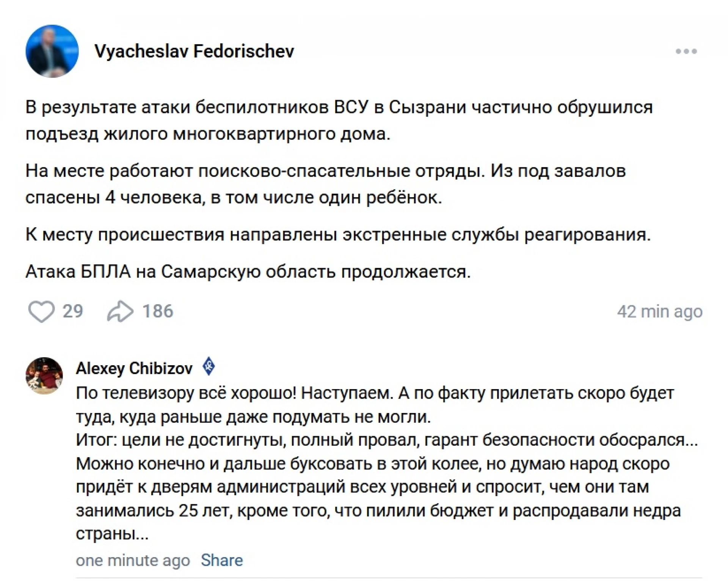
Task: Click the line "К месту происшествия направлены"
Action: coord(338,235)
